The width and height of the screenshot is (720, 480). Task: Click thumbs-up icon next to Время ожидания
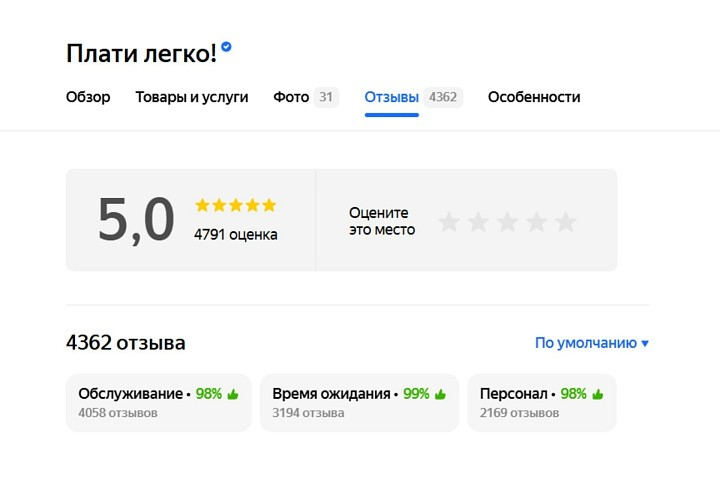coord(440,394)
